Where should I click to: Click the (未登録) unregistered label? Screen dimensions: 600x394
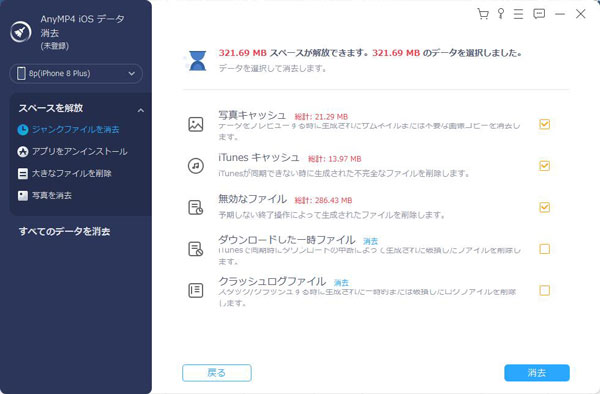[55, 46]
